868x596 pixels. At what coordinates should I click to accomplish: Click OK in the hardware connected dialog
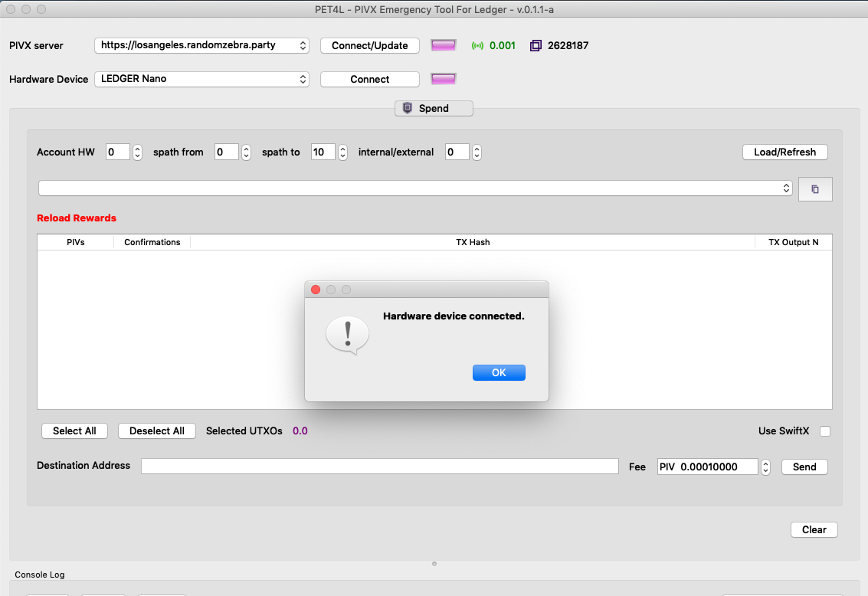point(499,372)
